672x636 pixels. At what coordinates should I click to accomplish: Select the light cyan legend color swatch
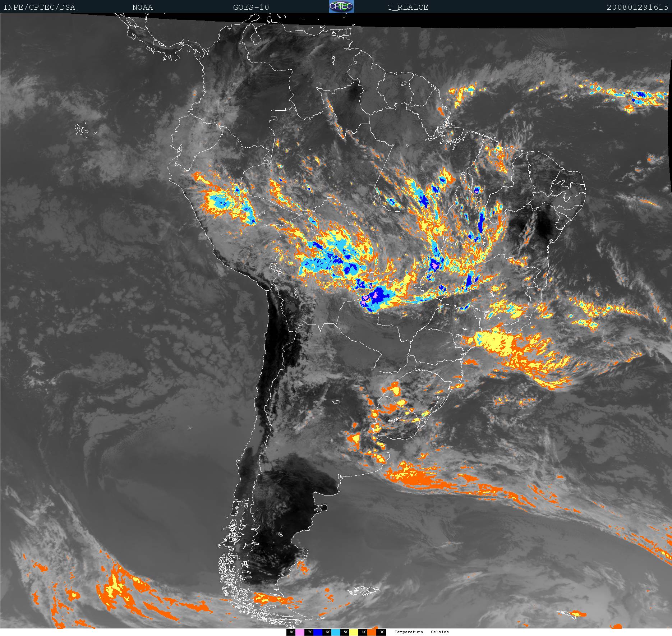(336, 632)
